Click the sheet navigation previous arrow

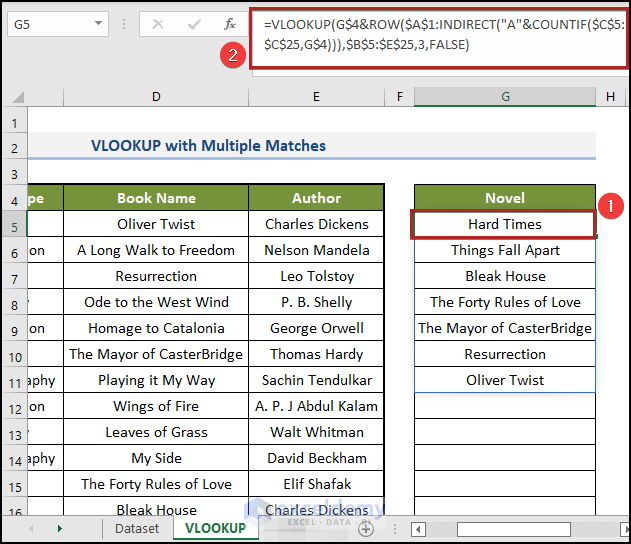click(x=31, y=528)
